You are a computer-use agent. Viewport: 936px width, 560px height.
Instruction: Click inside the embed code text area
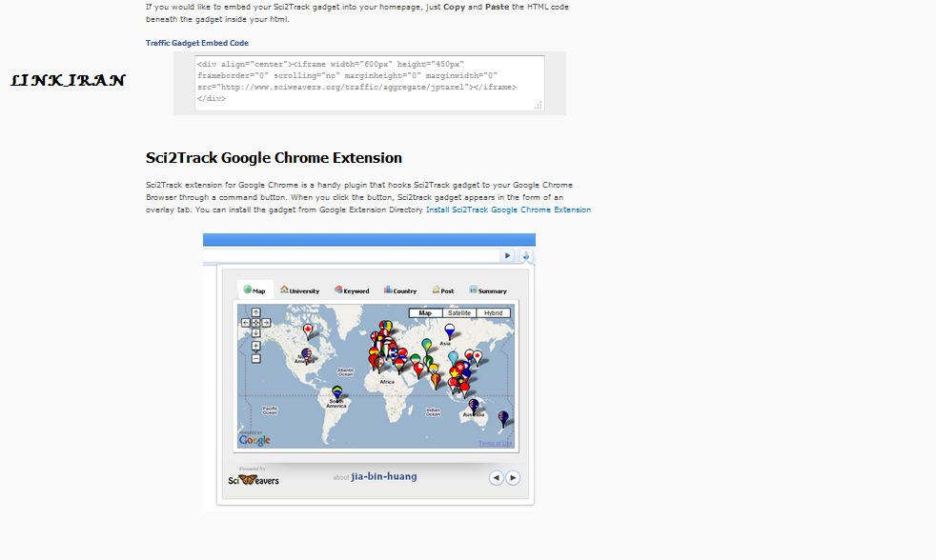click(x=370, y=83)
